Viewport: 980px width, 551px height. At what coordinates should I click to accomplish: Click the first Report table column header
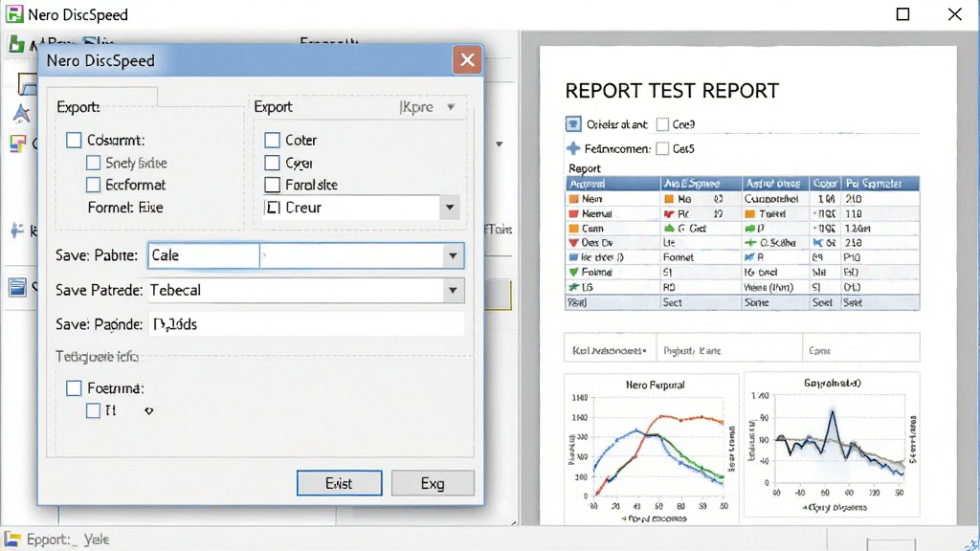[x=613, y=184]
